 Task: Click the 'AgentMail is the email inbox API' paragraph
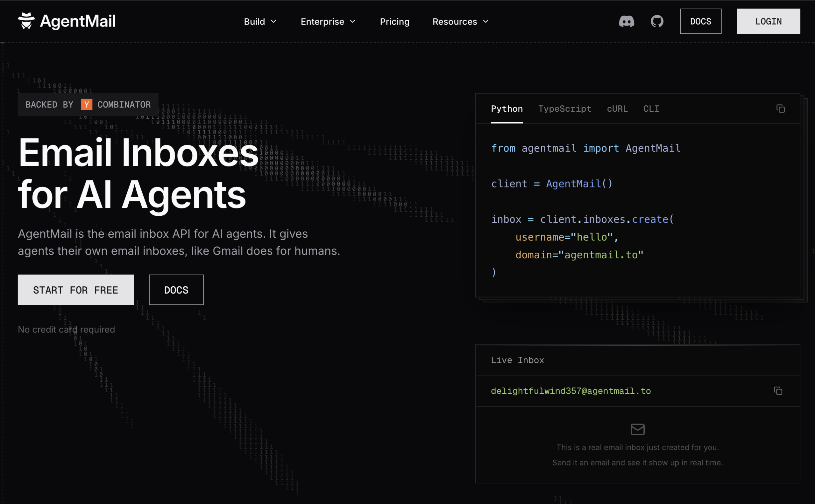pyautogui.click(x=179, y=242)
